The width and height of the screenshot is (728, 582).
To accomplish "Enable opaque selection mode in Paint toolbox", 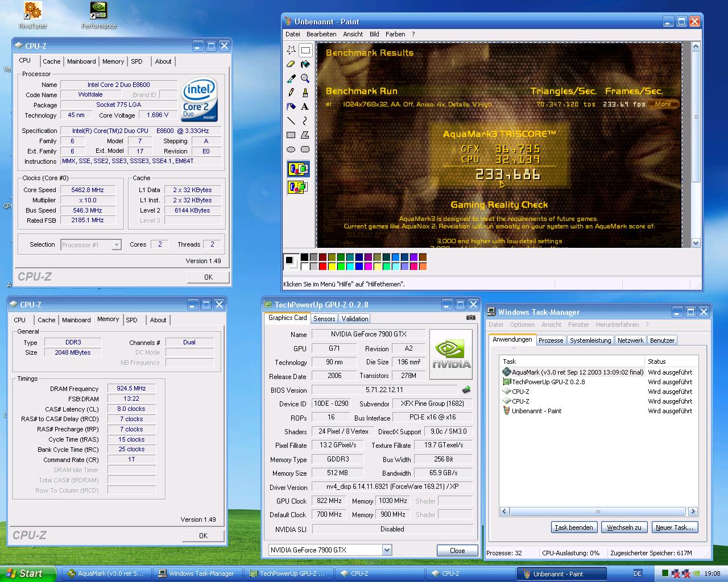I will click(298, 169).
